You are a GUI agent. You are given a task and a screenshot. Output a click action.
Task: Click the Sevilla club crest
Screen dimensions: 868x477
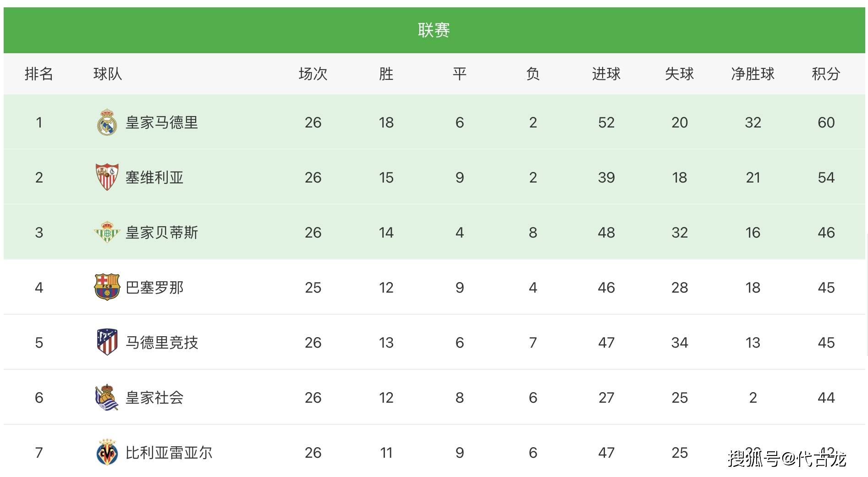click(x=107, y=177)
